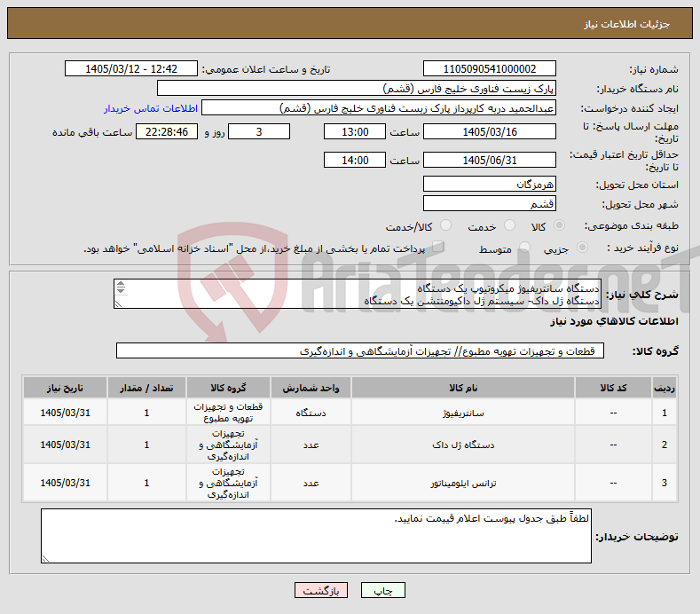Select the جزیی purchase type radio
This screenshot has width=700, height=614.
[x=582, y=248]
